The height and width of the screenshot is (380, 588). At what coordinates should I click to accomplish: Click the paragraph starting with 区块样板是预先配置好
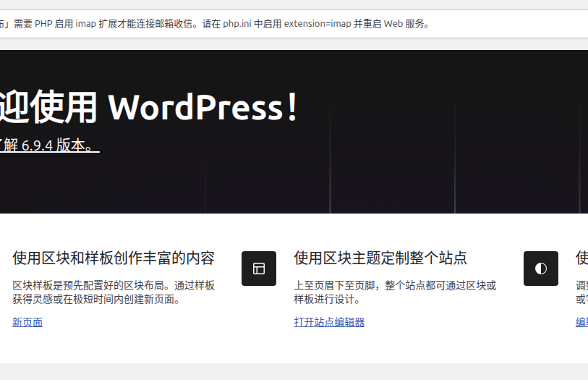[x=114, y=292]
